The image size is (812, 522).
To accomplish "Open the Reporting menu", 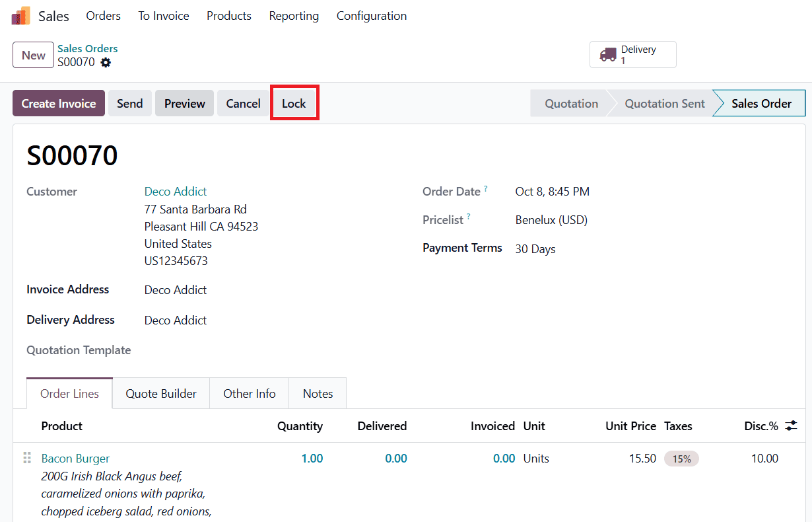I will coord(294,16).
